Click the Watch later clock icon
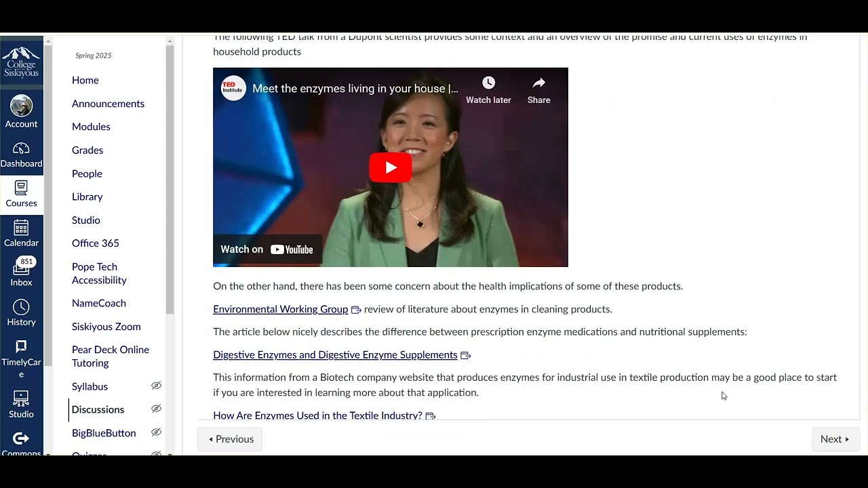Image resolution: width=868 pixels, height=488 pixels. point(488,83)
